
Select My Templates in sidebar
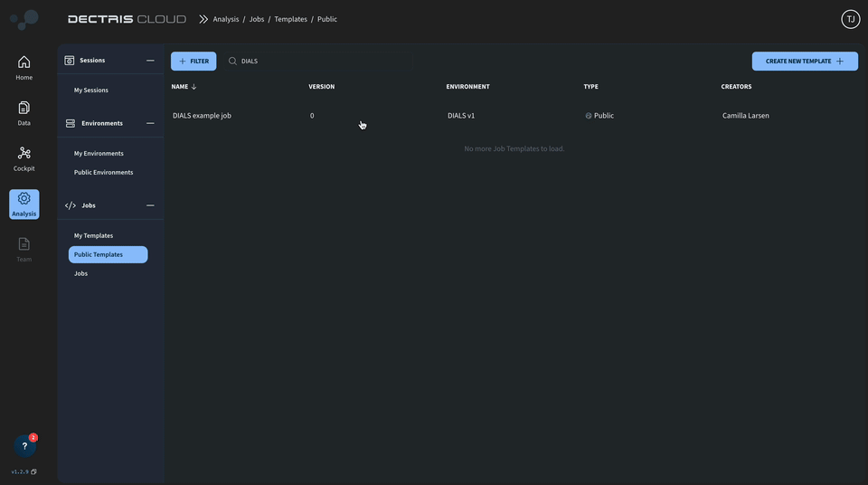coord(93,235)
